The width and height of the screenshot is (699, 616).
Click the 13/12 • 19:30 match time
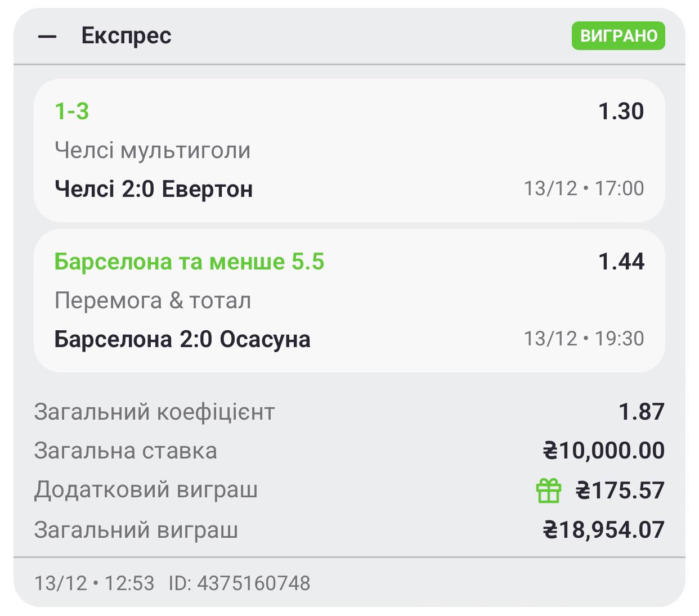(584, 339)
